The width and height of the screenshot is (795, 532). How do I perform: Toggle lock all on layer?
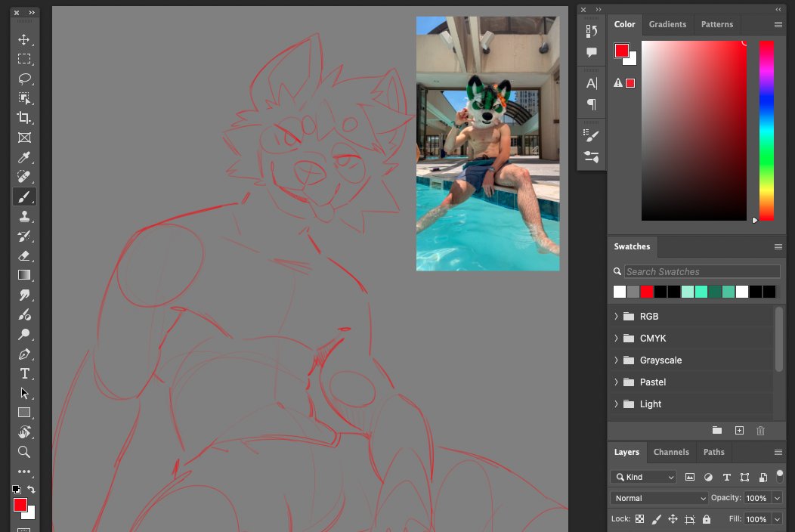pos(707,519)
